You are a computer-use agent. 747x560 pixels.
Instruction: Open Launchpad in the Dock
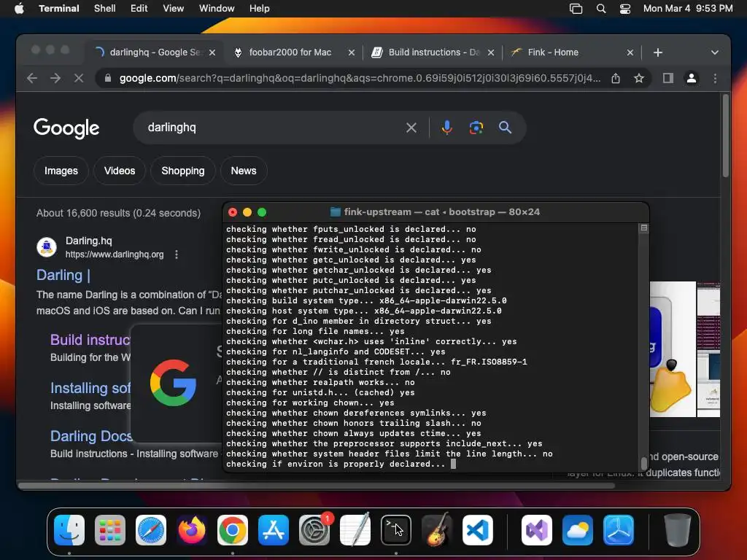110,530
